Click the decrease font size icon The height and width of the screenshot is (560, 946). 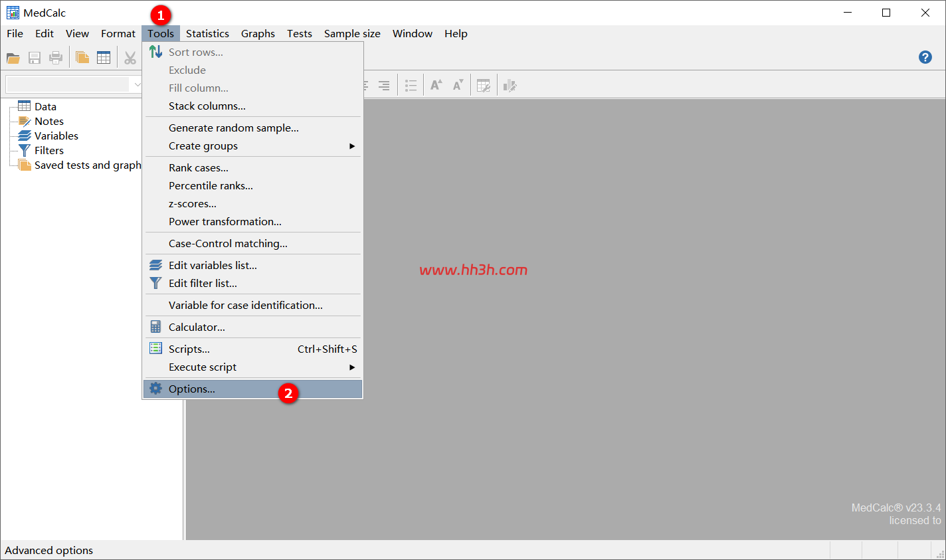[458, 85]
